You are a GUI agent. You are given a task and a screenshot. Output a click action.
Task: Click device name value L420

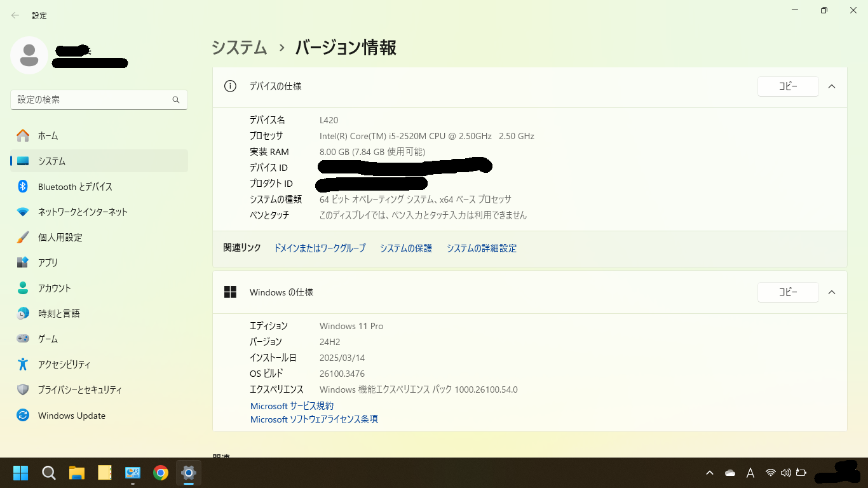click(x=329, y=120)
